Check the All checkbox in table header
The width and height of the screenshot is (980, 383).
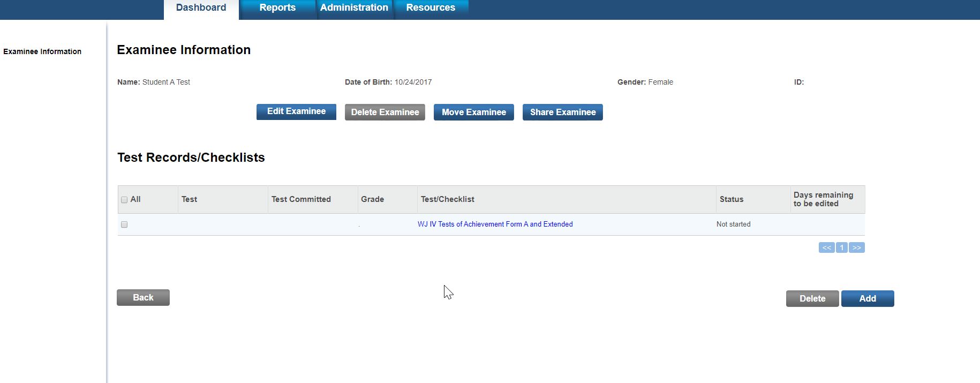click(x=124, y=200)
